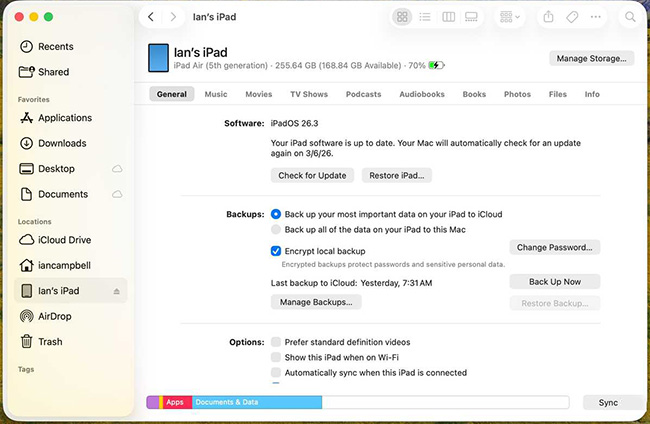Open the group-by options dropdown
Viewport: 650px width, 424px height.
point(510,17)
